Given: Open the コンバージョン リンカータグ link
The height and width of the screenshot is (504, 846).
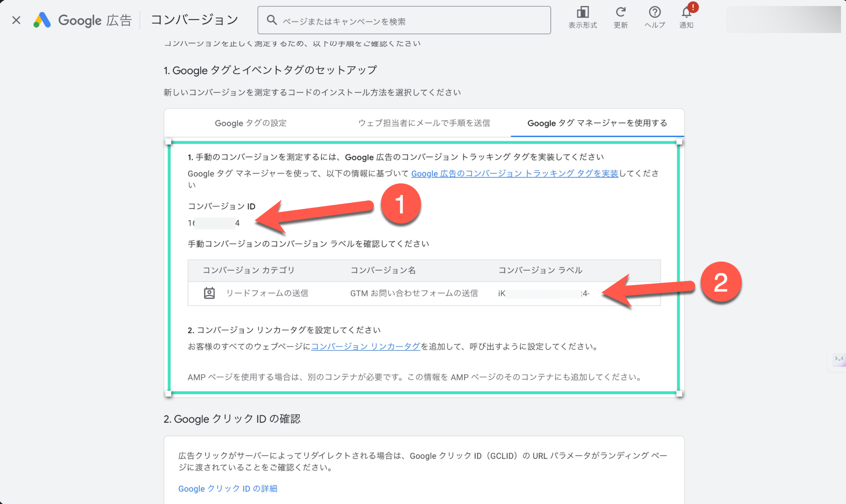Looking at the screenshot, I should pyautogui.click(x=365, y=347).
